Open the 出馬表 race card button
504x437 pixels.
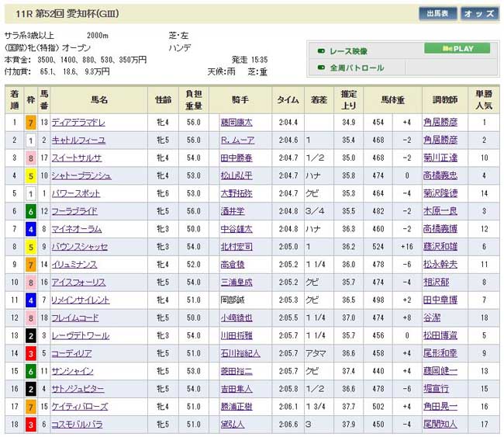tap(438, 13)
